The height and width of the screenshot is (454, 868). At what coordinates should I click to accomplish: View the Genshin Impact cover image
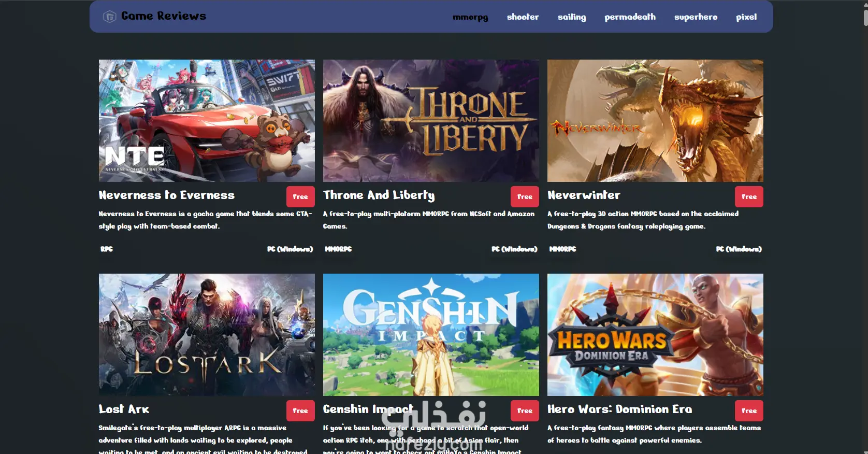coord(431,335)
